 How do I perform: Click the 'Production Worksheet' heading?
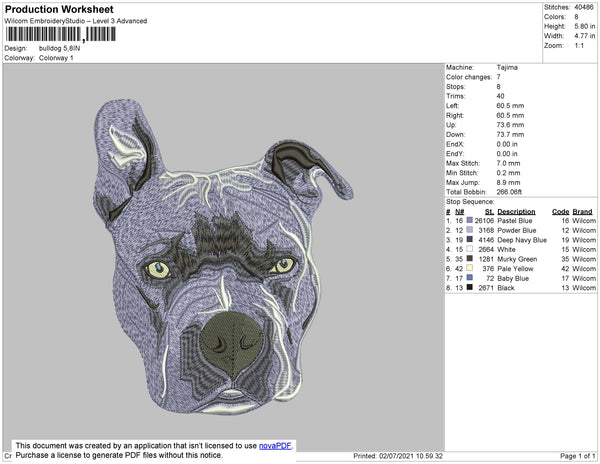pyautogui.click(x=59, y=10)
